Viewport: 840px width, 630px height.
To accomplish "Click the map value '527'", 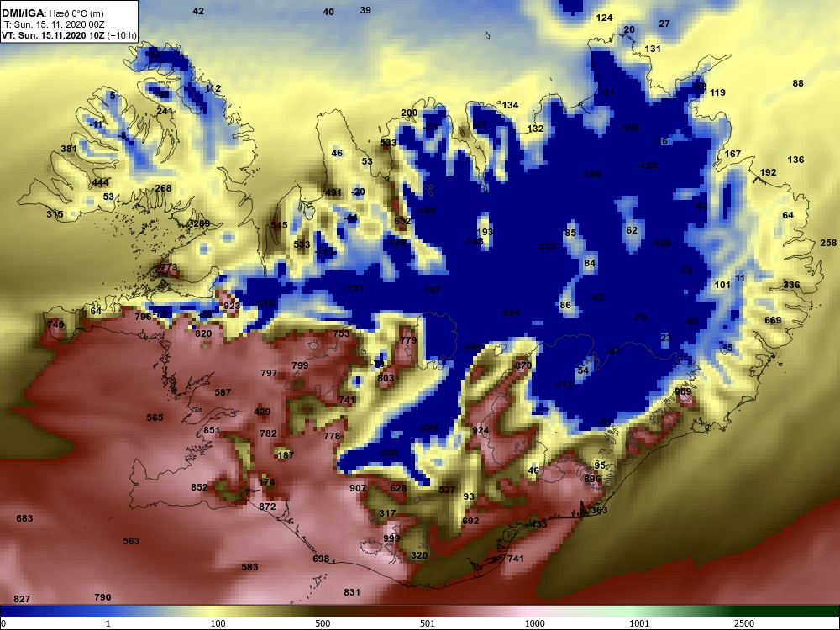I will [x=447, y=490].
